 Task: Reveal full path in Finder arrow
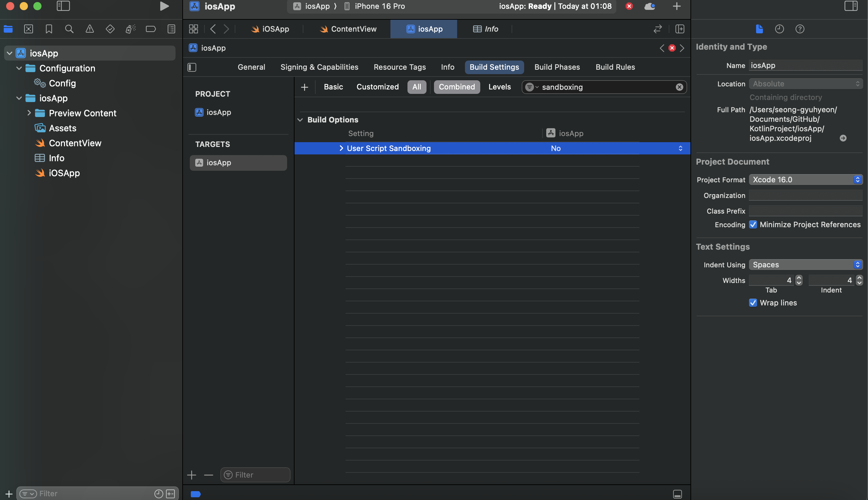pyautogui.click(x=842, y=138)
